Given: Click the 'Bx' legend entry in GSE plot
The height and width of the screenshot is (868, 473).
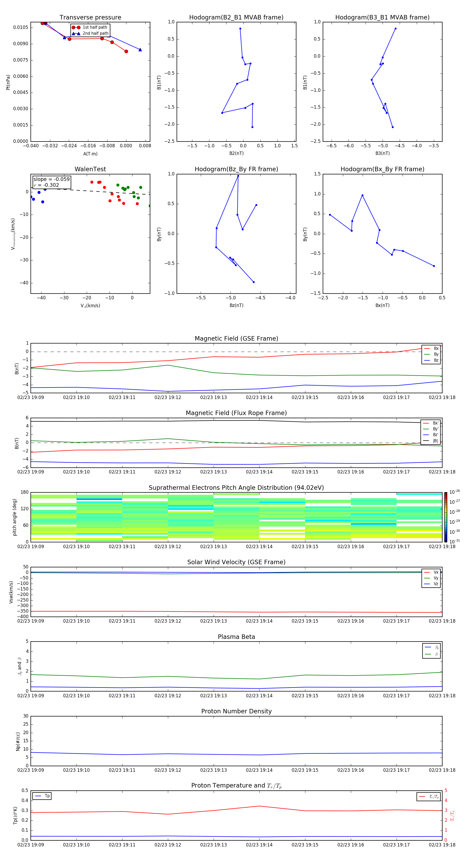Looking at the screenshot, I should [x=431, y=349].
